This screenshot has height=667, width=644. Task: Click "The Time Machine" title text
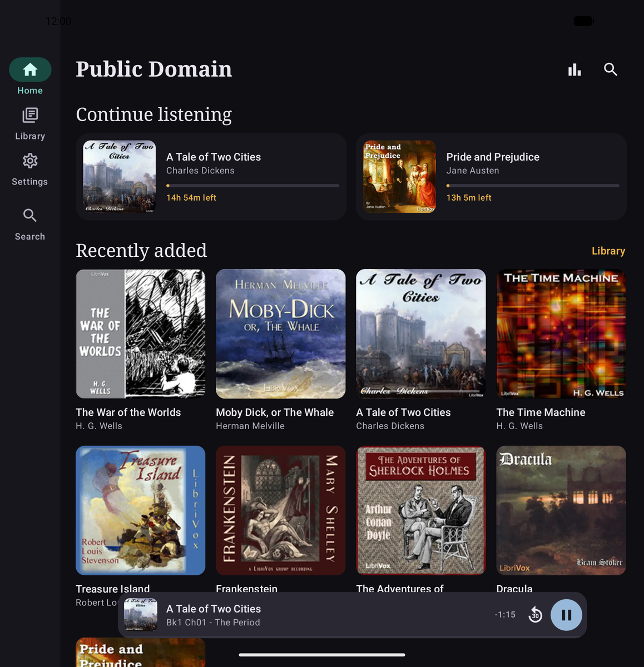click(541, 412)
